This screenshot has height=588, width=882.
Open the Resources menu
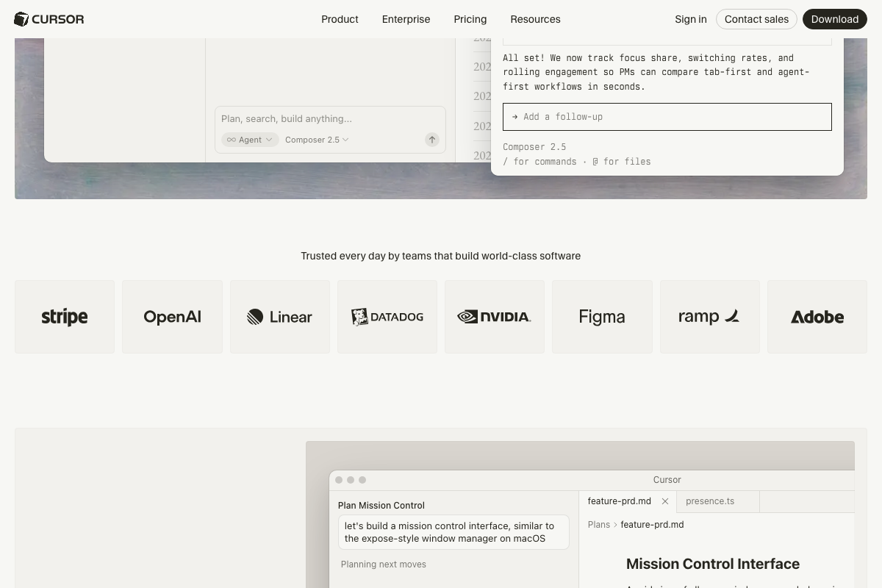535,19
